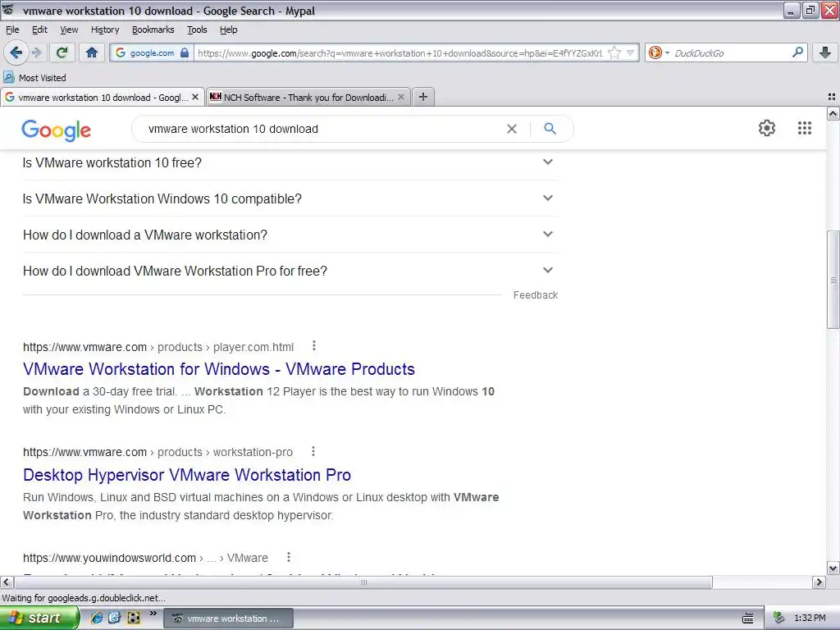Image resolution: width=840 pixels, height=630 pixels.
Task: Click the Feedback link
Action: [x=535, y=294]
